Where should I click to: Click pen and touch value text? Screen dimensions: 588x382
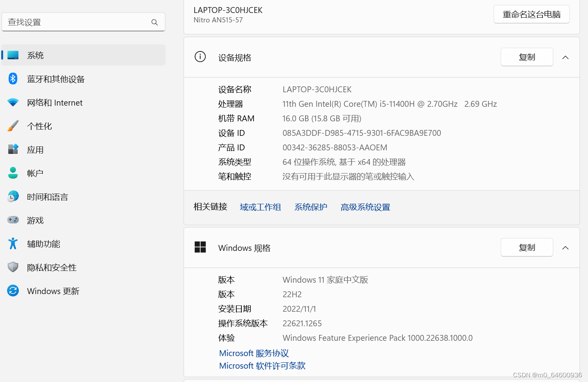click(x=349, y=177)
